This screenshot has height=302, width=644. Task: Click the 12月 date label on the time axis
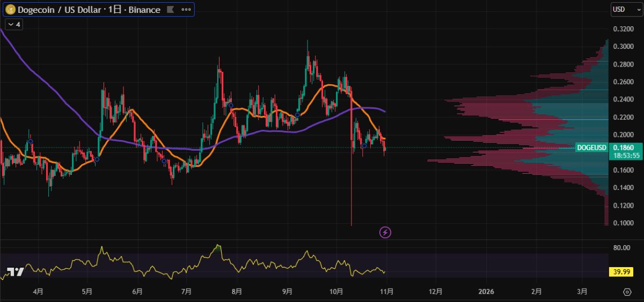pos(436,292)
